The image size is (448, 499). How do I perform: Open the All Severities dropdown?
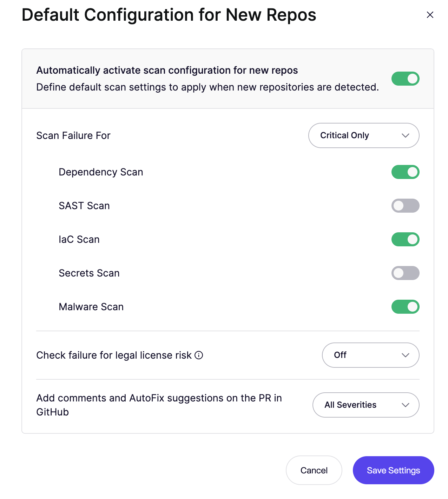(365, 405)
